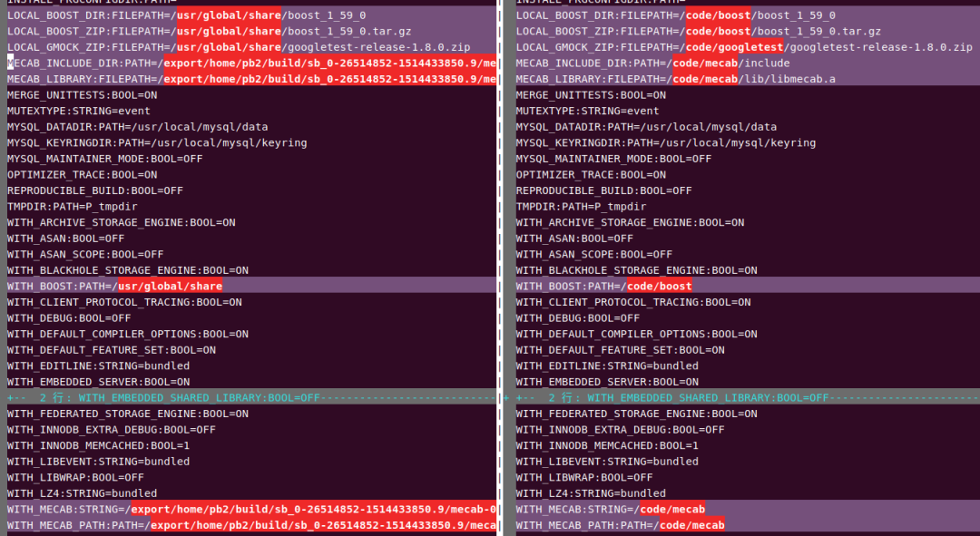The image size is (980, 536).
Task: Place cursor on MECAB_INCLUDE_DIR /export/home line
Action: click(251, 63)
